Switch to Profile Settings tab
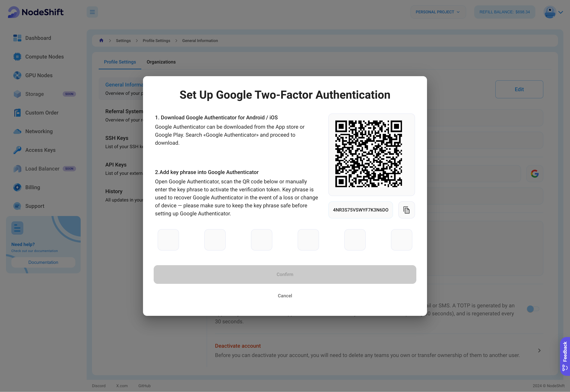The width and height of the screenshot is (570, 392). 120,62
